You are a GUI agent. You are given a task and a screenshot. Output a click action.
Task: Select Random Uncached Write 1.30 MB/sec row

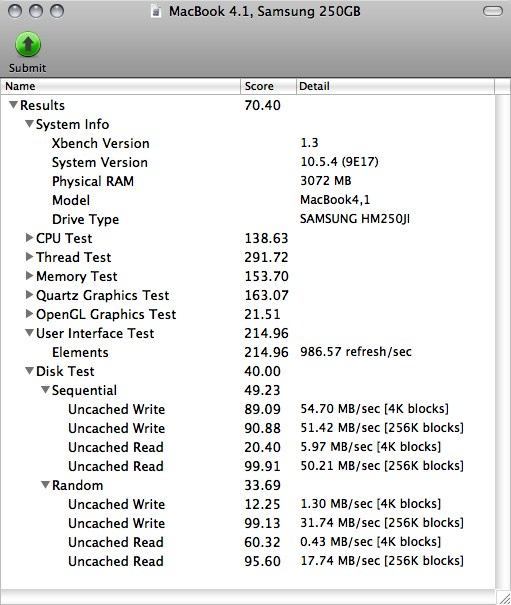pyautogui.click(x=248, y=504)
